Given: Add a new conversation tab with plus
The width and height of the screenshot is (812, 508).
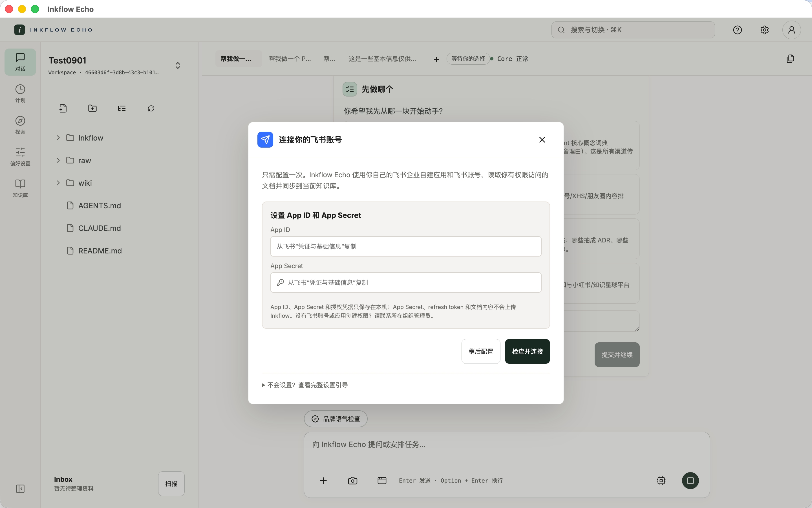Looking at the screenshot, I should (x=436, y=59).
